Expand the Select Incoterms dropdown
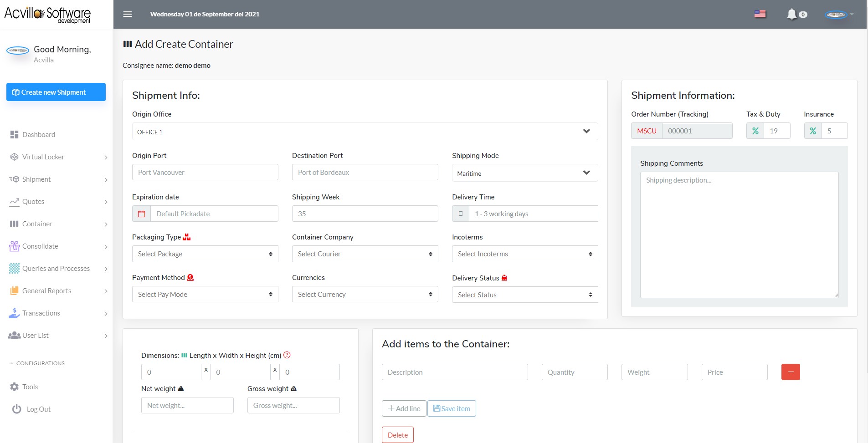This screenshot has width=868, height=443. (x=524, y=254)
